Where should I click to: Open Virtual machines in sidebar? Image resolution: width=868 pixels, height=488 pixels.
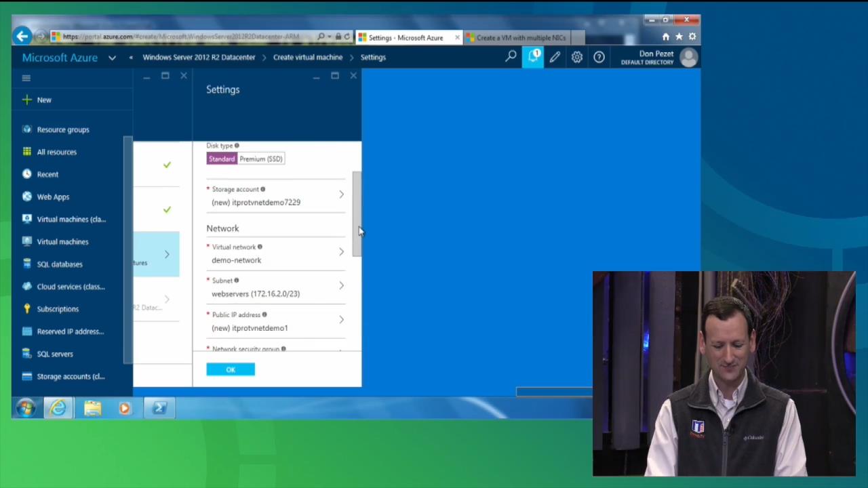(x=62, y=241)
